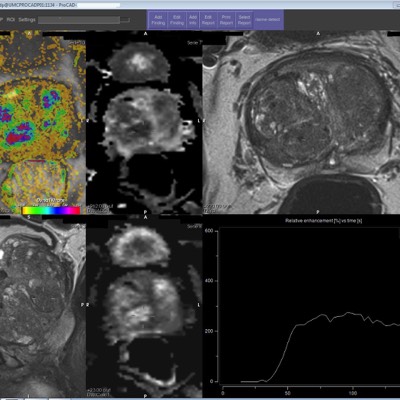Click the Select Report button

pyautogui.click(x=244, y=20)
